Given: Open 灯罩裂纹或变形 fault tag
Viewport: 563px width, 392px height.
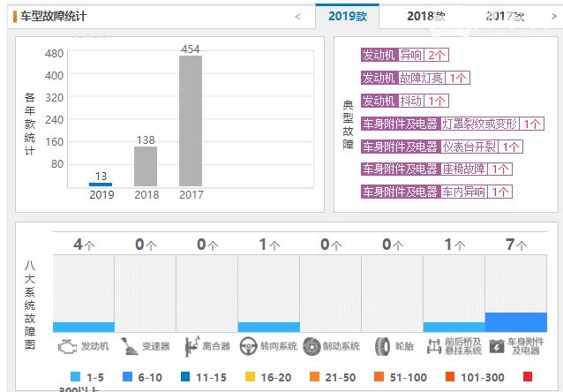Looking at the screenshot, I should (x=453, y=124).
